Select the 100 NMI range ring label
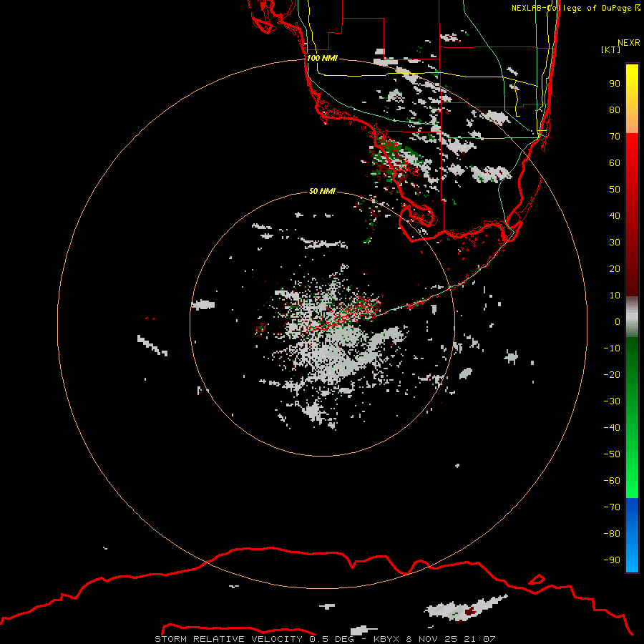 pyautogui.click(x=322, y=58)
